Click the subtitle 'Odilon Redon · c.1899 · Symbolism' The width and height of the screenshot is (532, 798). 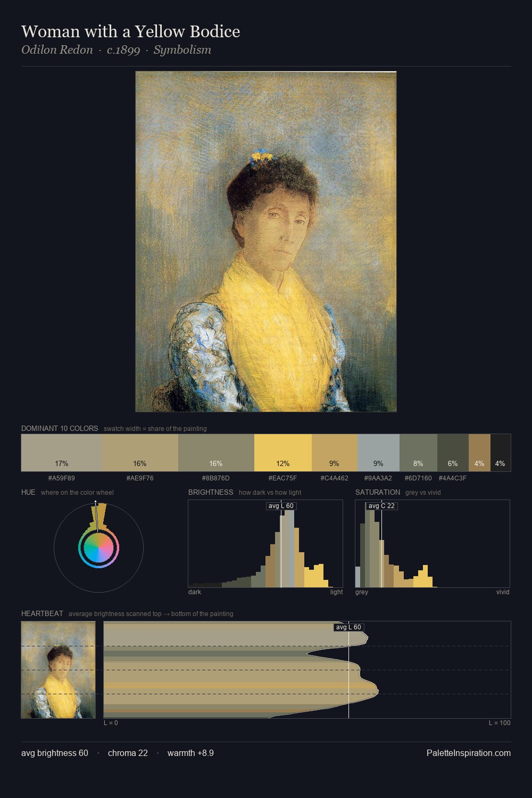point(116,50)
